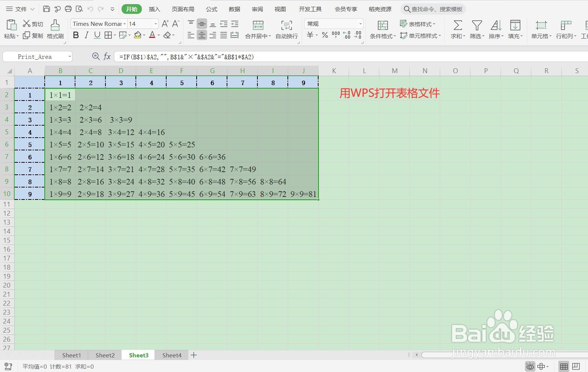Open the 文件 file menu

[21, 9]
